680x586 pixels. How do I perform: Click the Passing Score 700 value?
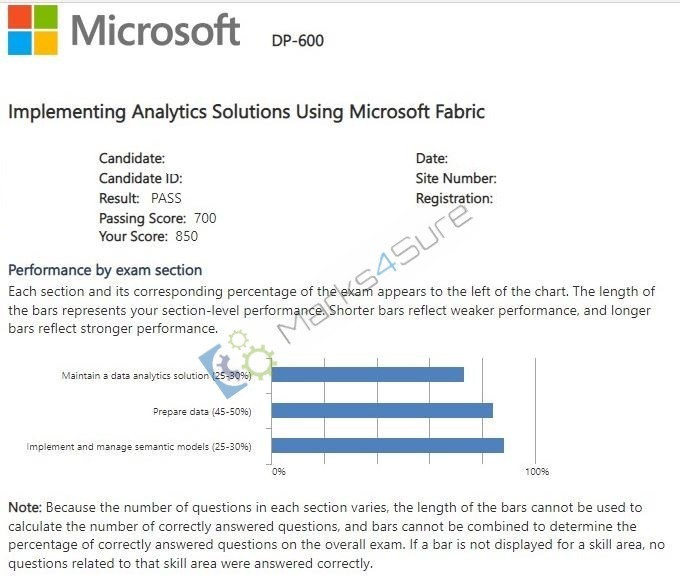(x=205, y=218)
